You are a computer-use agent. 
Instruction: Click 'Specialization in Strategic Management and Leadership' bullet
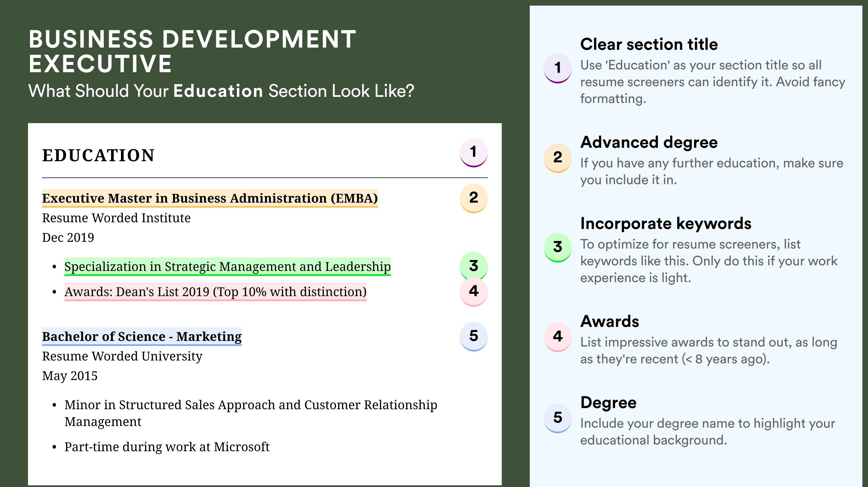coord(227,267)
